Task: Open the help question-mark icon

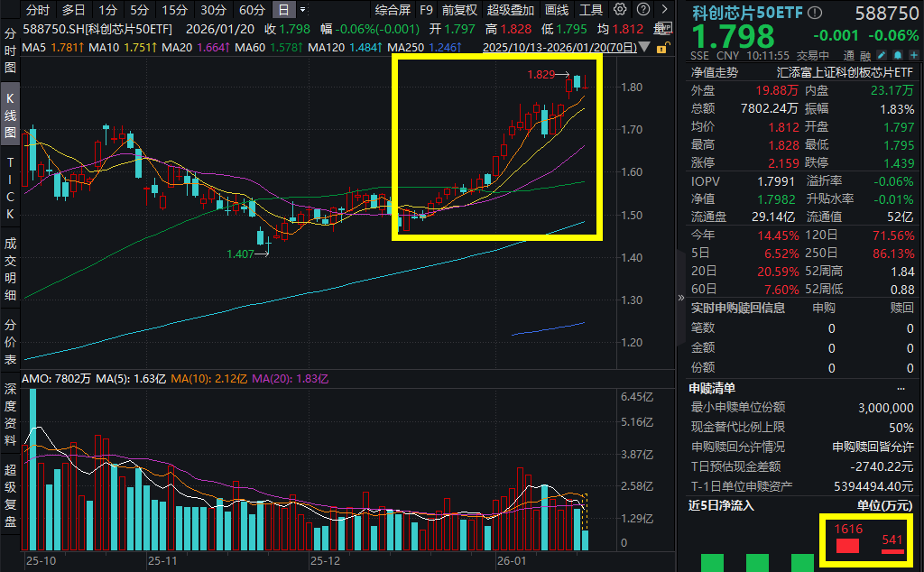Action: pos(642,10)
